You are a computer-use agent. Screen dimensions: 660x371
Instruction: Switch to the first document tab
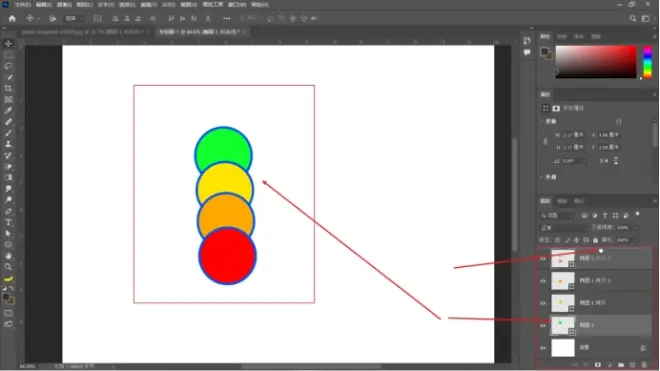(83, 32)
